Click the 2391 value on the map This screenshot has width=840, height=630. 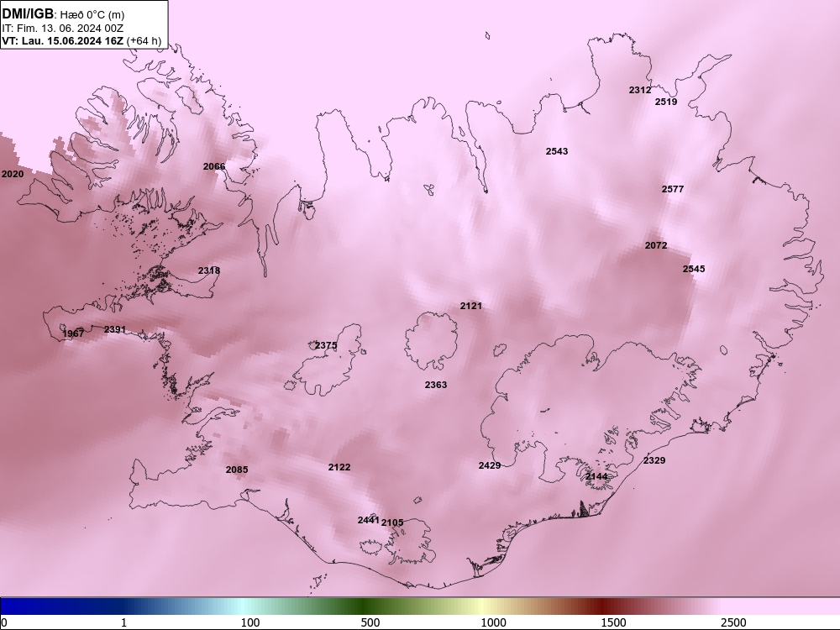(x=114, y=329)
